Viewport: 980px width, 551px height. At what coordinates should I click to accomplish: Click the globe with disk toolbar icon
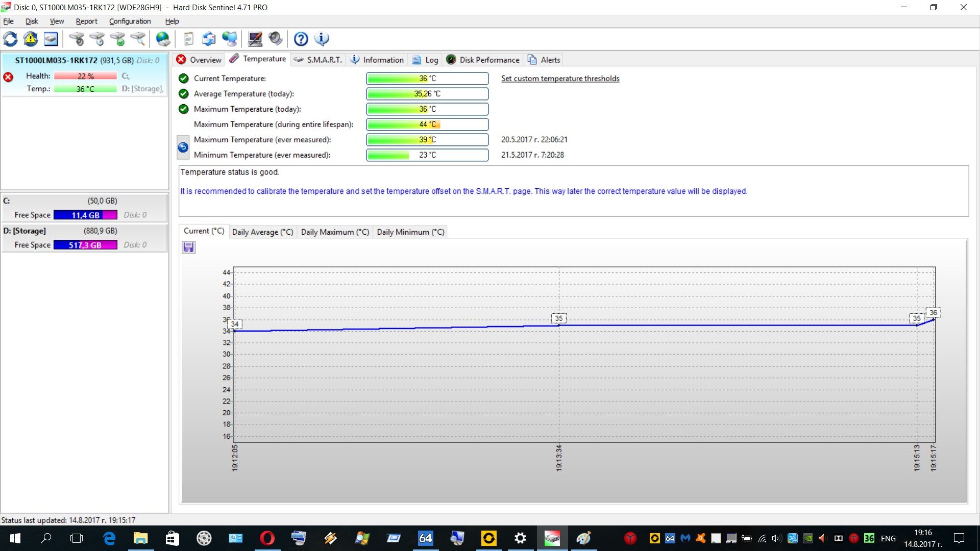(x=163, y=39)
